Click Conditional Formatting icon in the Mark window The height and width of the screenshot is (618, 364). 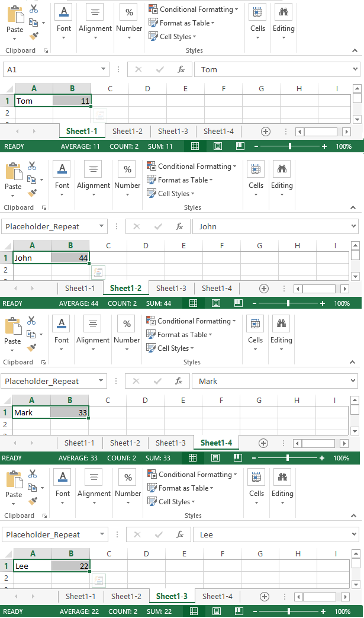click(151, 321)
